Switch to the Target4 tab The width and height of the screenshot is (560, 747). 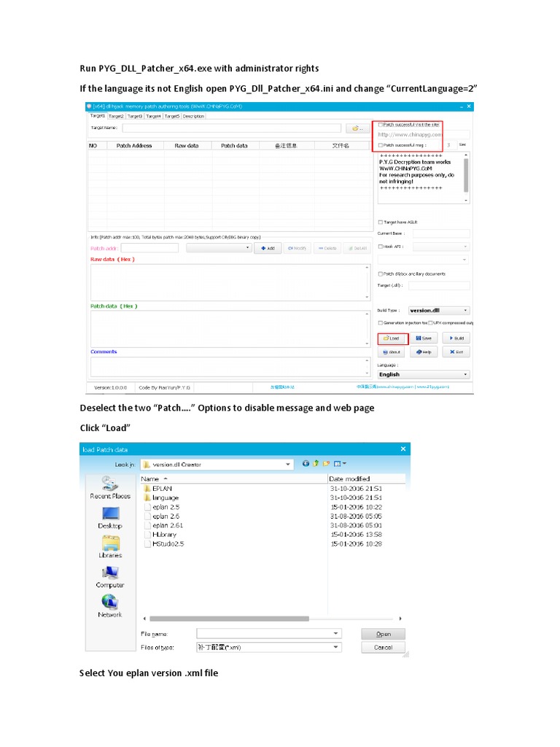point(153,116)
